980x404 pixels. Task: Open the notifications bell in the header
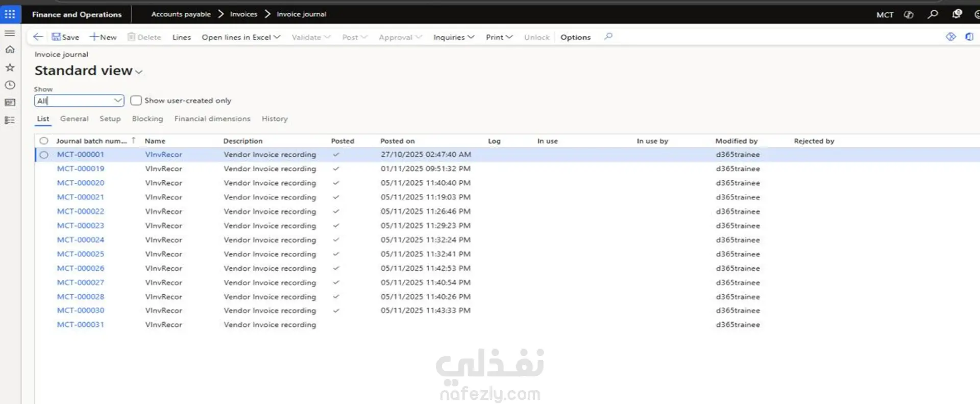point(957,14)
